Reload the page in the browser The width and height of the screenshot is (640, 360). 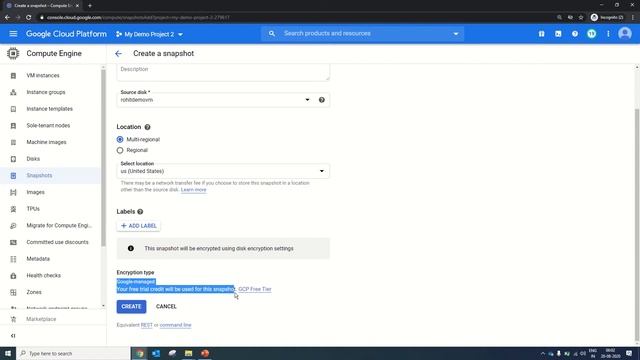(28, 18)
